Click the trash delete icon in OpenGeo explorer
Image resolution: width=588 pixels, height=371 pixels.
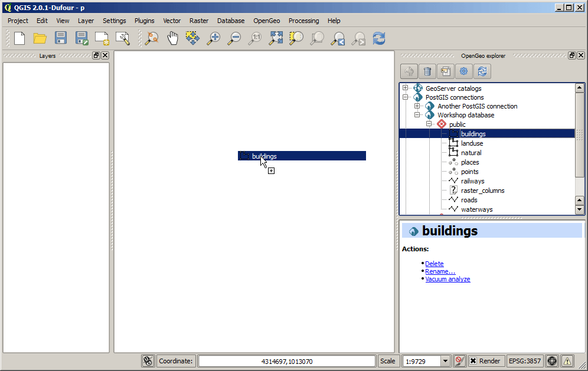point(427,71)
